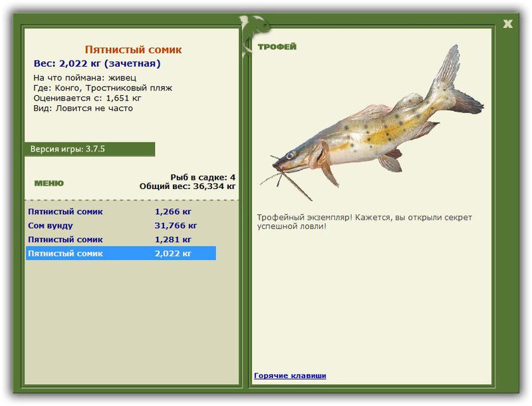Image resolution: width=532 pixels, height=406 pixels.
Task: Click the Оценивается с: 1,651 кг line
Action: click(x=87, y=98)
